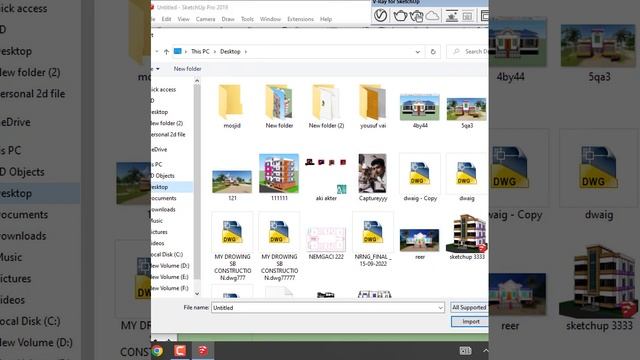Select the dwaig DWG file
Viewport: 640px width, 360px height.
click(x=467, y=178)
